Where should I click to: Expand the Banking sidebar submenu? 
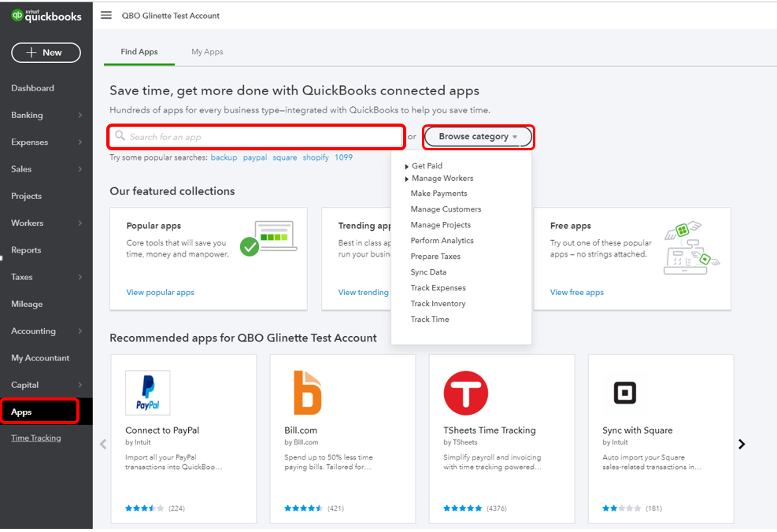[x=80, y=116]
